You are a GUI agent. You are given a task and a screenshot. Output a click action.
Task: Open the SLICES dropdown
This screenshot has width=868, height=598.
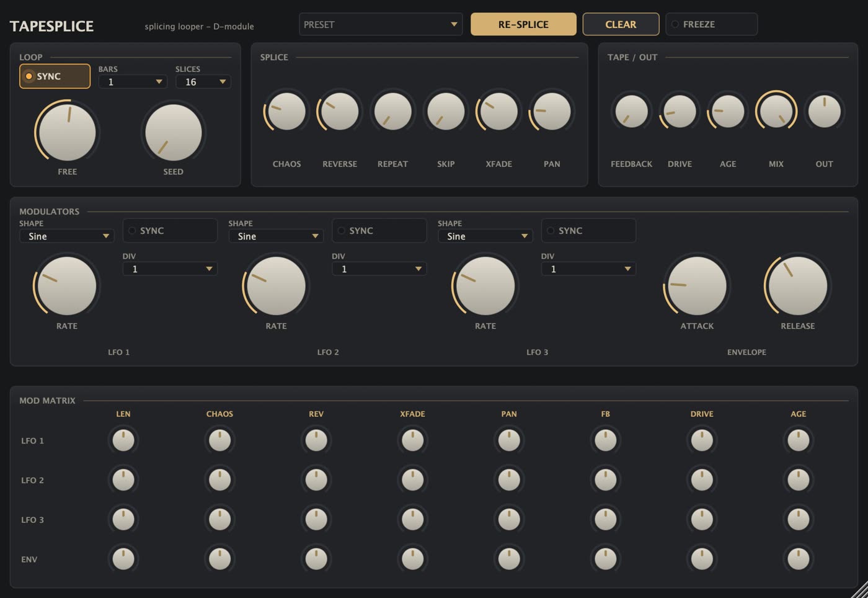[x=203, y=82]
